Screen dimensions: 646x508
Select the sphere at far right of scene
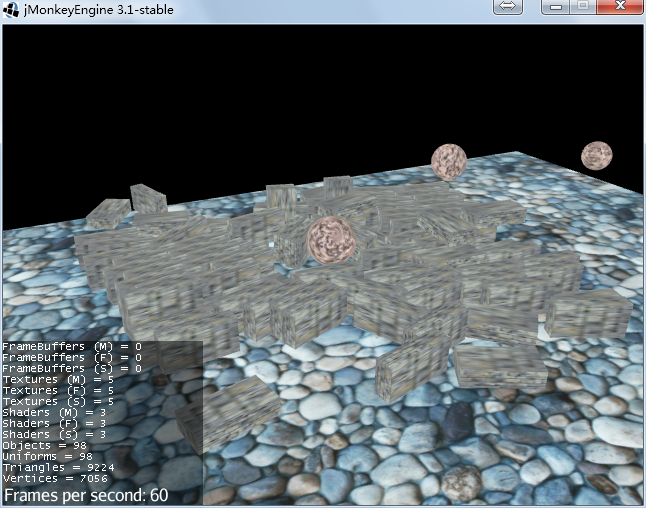click(x=597, y=155)
